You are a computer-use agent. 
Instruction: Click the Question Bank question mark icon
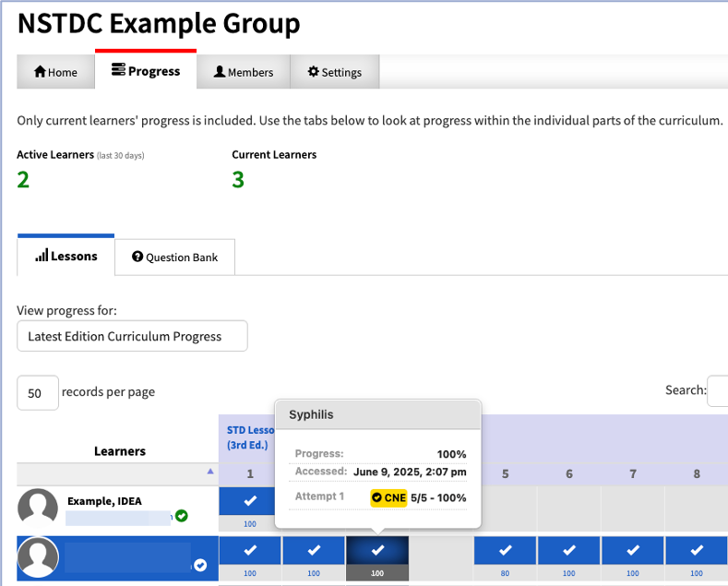click(x=137, y=257)
